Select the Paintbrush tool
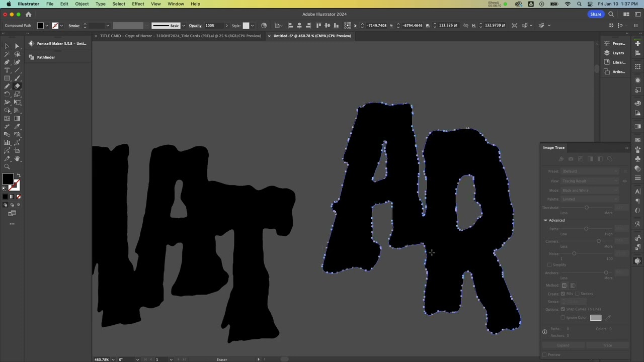Viewport: 644px width, 362px height. click(17, 78)
